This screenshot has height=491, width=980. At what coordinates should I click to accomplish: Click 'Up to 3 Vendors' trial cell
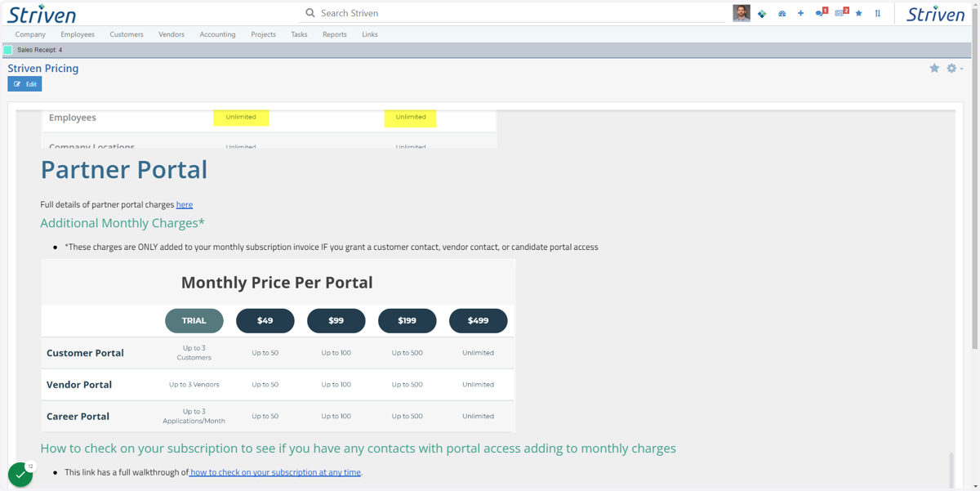[194, 384]
